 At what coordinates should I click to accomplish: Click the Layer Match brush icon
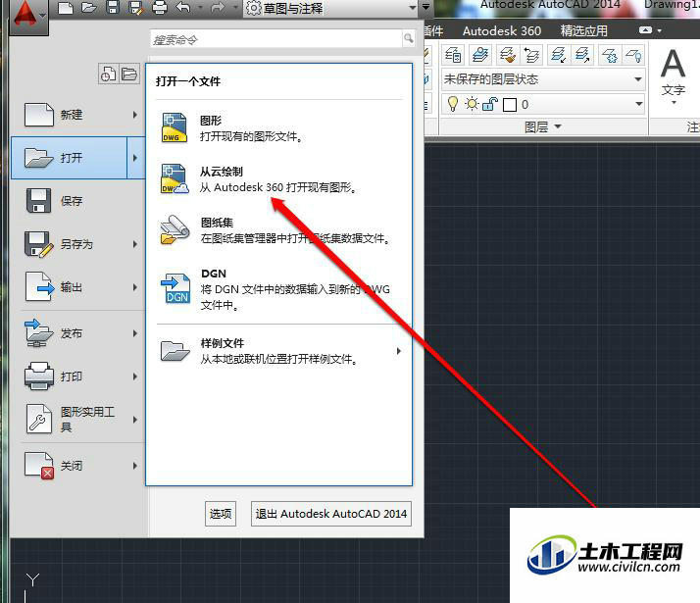[x=508, y=55]
